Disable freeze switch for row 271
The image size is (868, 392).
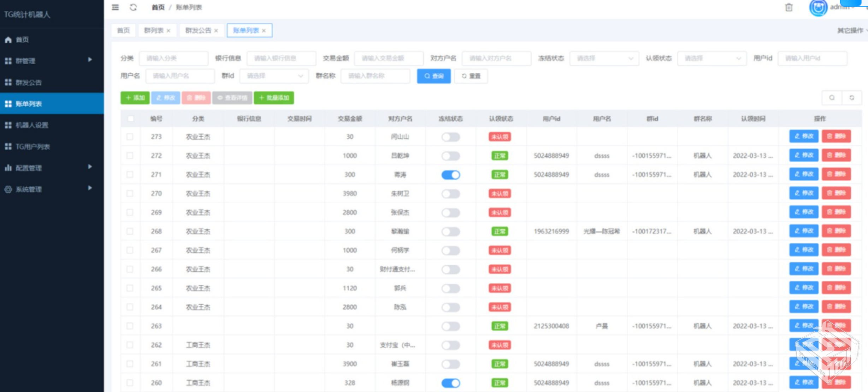tap(450, 175)
